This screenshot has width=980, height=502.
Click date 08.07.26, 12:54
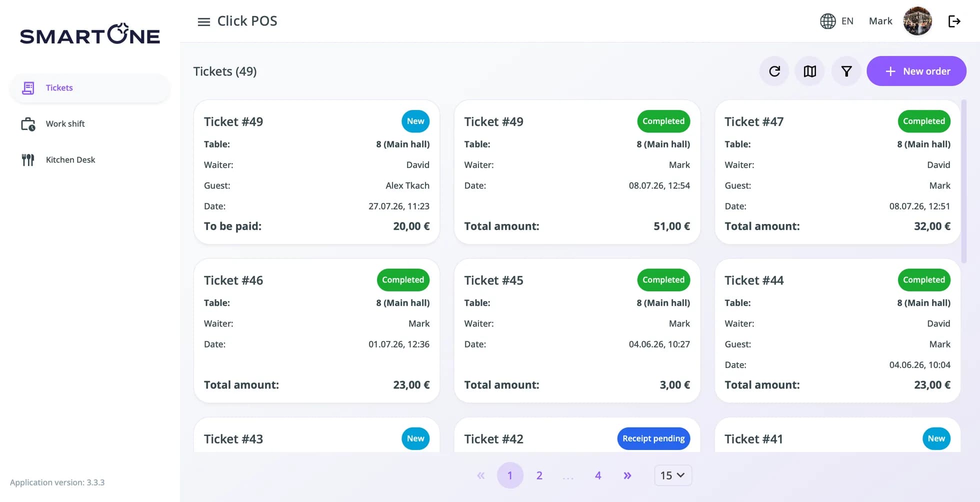(x=659, y=185)
